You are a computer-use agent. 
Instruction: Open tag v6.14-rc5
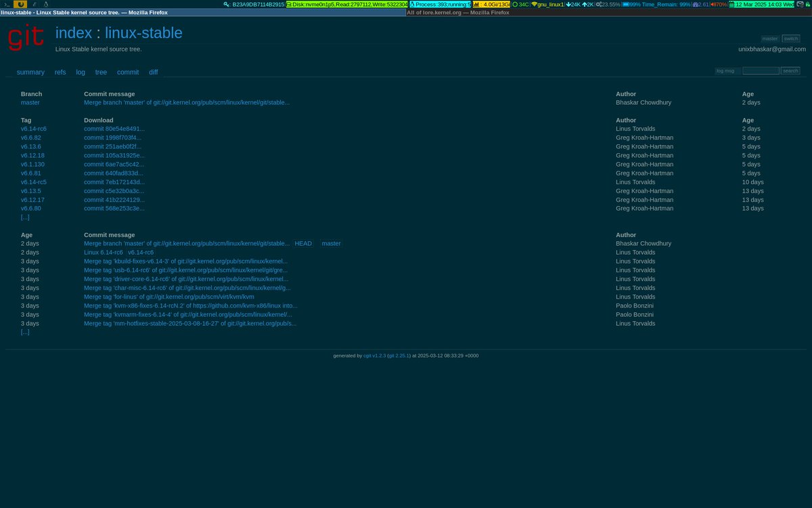(x=34, y=182)
